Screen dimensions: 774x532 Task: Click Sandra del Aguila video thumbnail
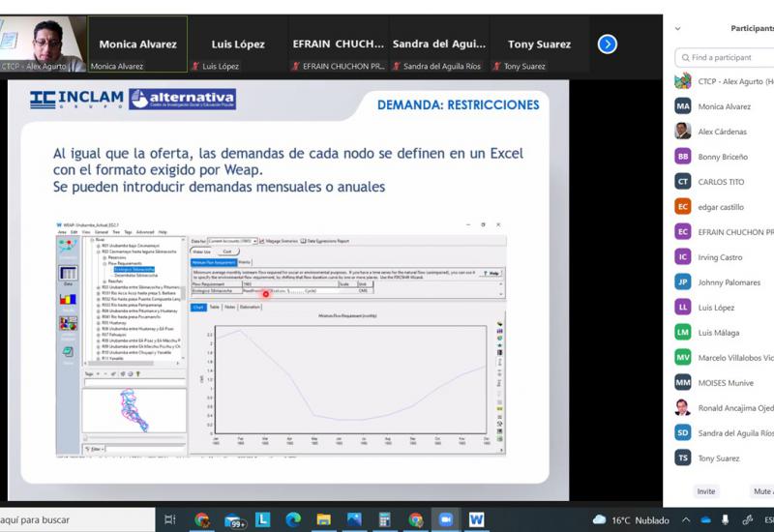pyautogui.click(x=439, y=44)
